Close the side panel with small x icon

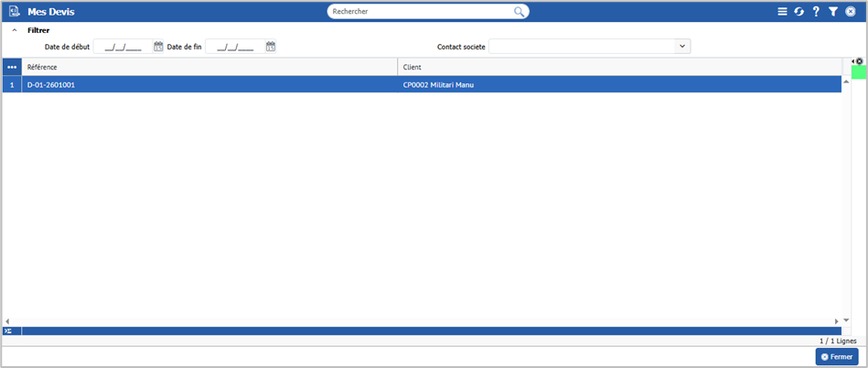[859, 61]
